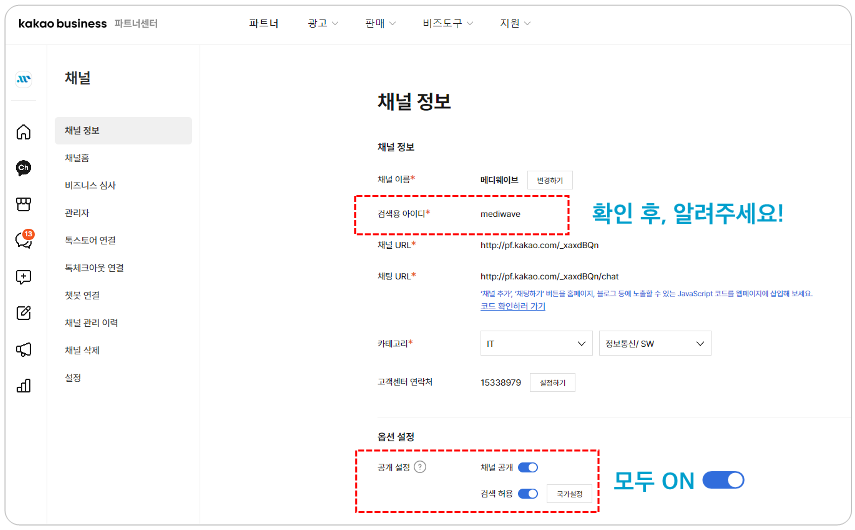This screenshot has width=855, height=530.
Task: Click the chat URL ending in /chat
Action: (x=549, y=276)
